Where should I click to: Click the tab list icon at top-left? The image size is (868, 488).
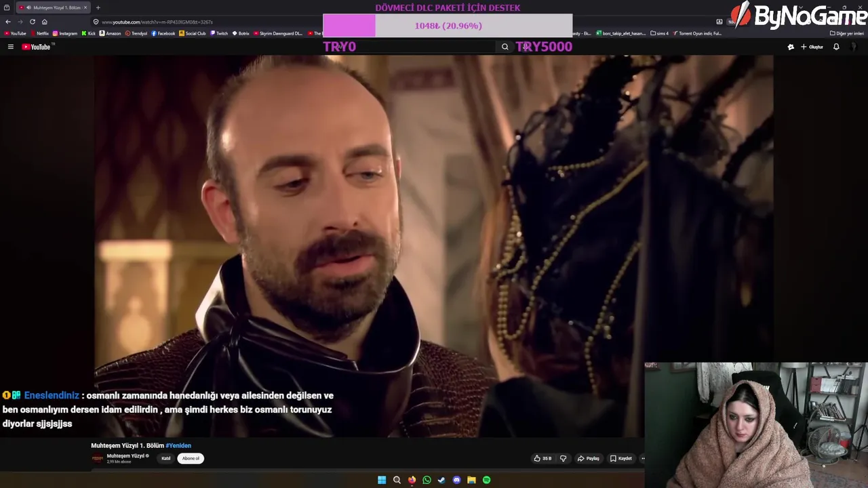(7, 7)
